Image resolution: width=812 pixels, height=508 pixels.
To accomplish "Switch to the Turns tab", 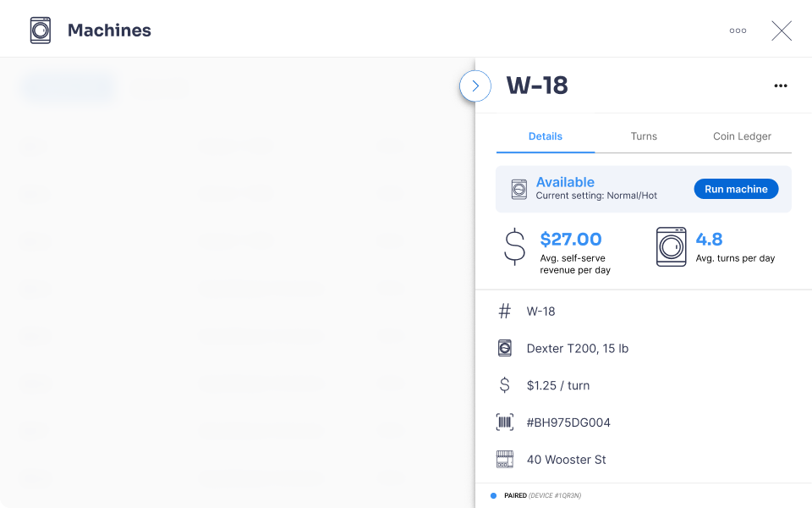I will 644,136.
